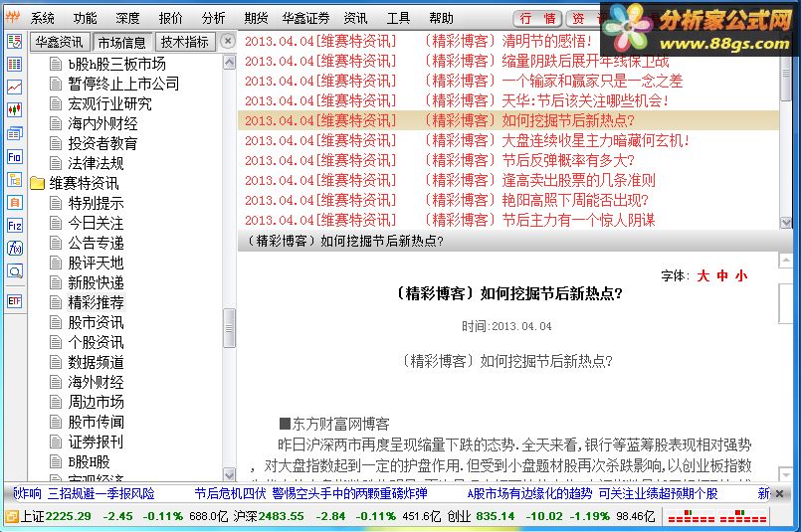The image size is (801, 532).
Task: Select 数据频道 tree item
Action: pos(97,363)
